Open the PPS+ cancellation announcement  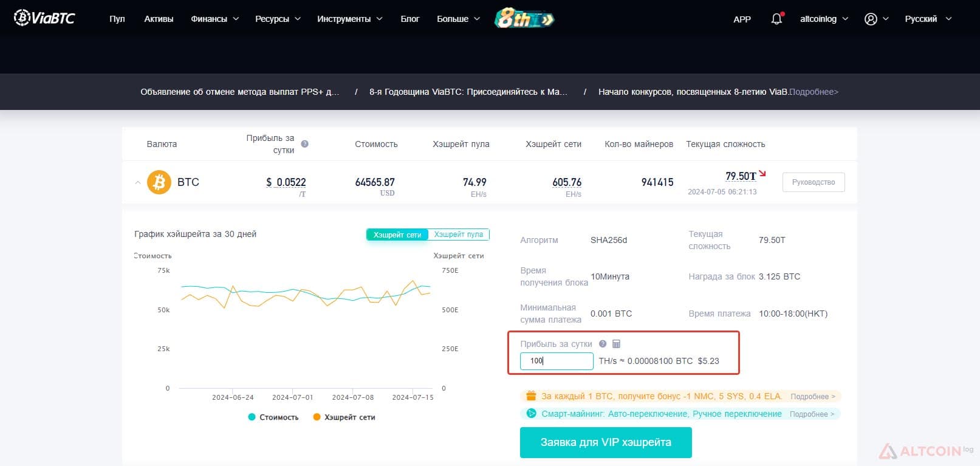point(240,92)
